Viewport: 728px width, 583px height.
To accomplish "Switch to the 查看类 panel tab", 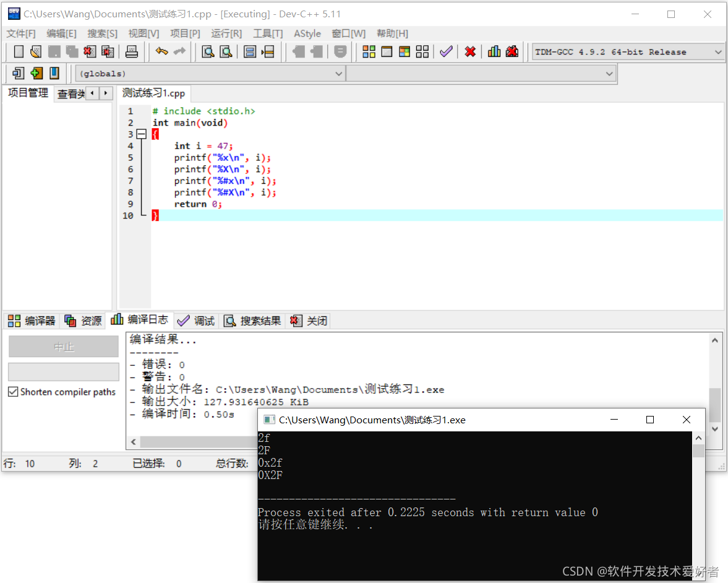I will coord(71,94).
